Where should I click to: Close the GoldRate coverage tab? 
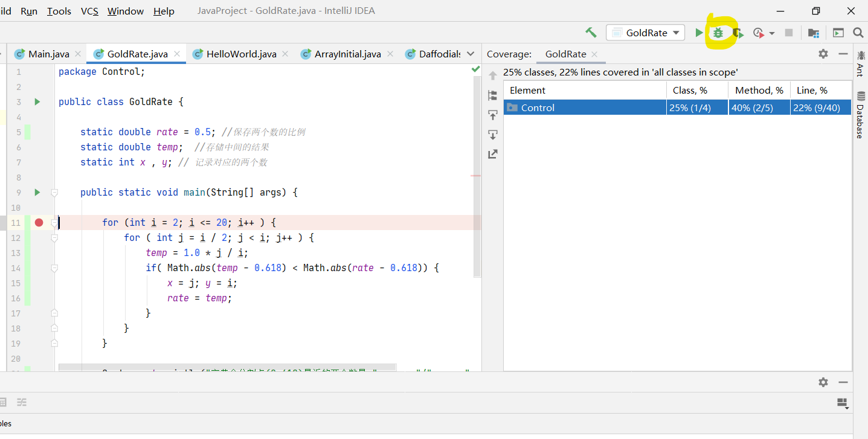[594, 54]
